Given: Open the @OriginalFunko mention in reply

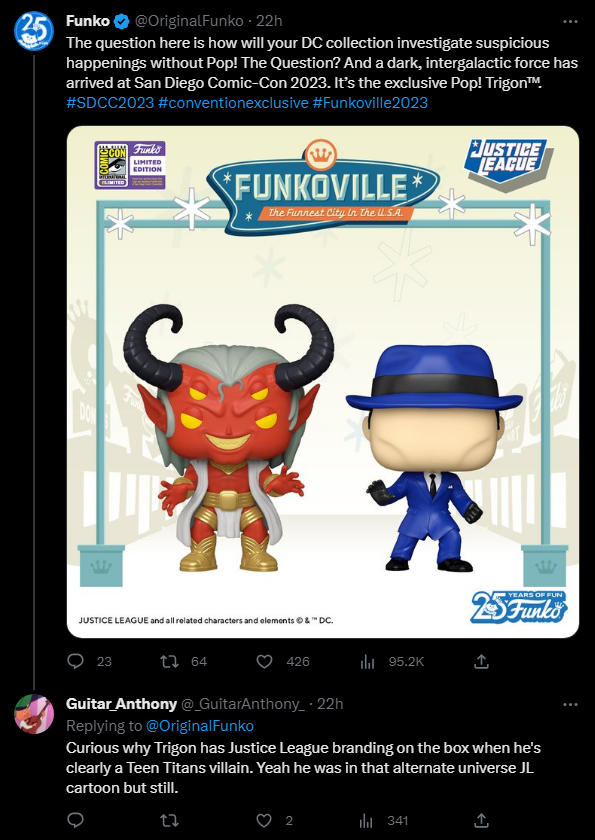Looking at the screenshot, I should (200, 726).
